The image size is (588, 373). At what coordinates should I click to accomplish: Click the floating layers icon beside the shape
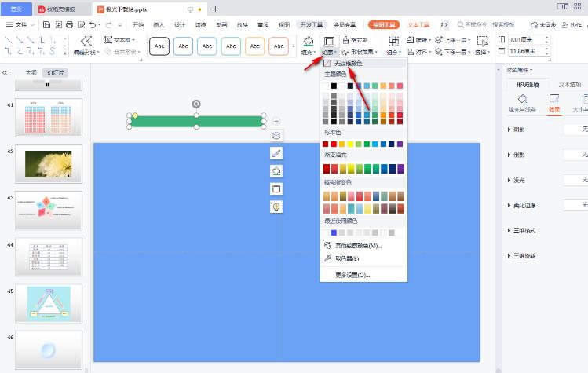pos(276,135)
